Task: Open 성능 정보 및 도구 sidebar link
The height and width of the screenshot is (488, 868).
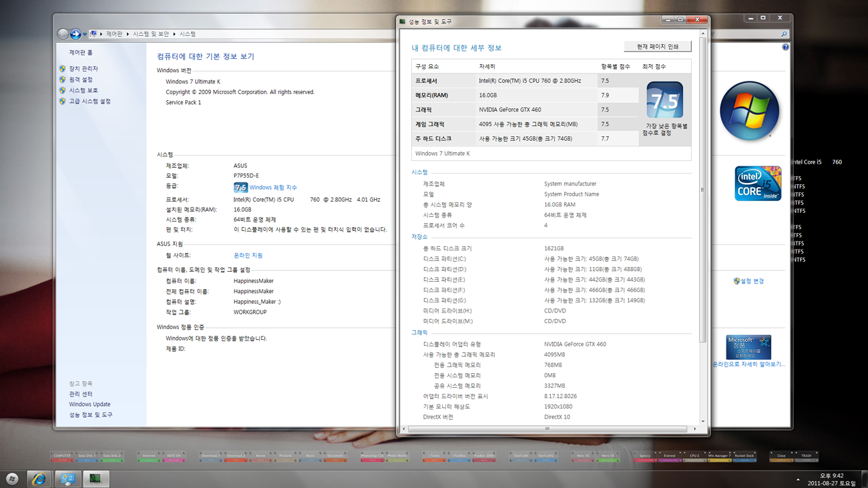Action: click(91, 415)
